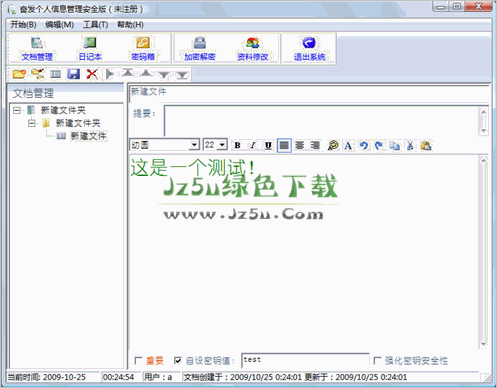Paste from clipboard icon
The image size is (497, 388).
(426, 145)
